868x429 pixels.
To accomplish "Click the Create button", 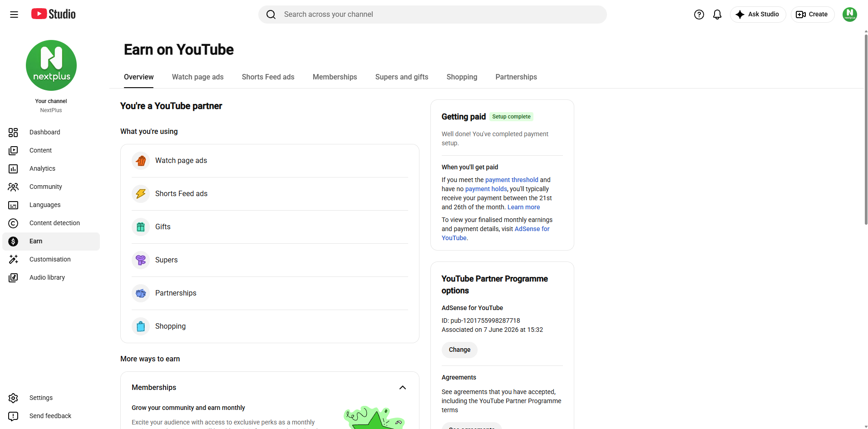I will [813, 15].
